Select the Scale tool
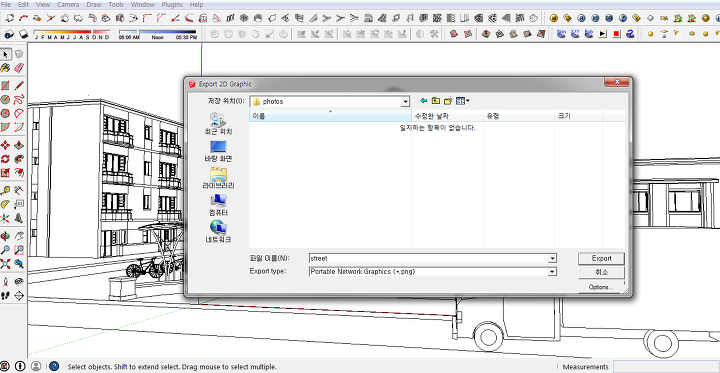720x373 pixels. (x=6, y=173)
